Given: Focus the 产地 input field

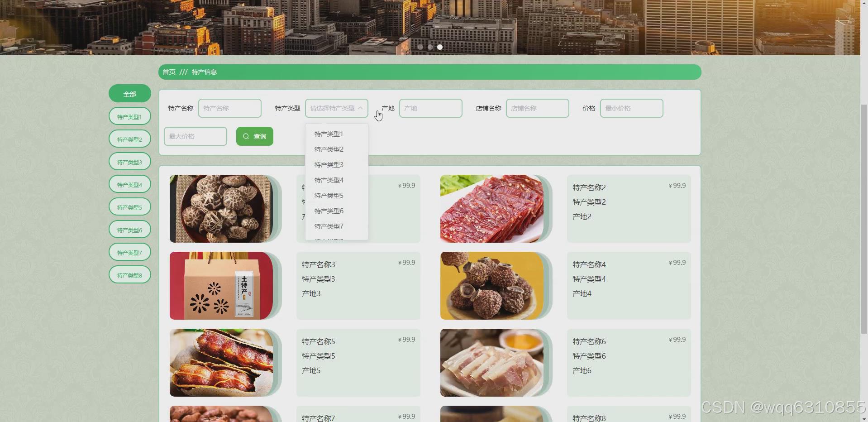Looking at the screenshot, I should click(x=431, y=108).
